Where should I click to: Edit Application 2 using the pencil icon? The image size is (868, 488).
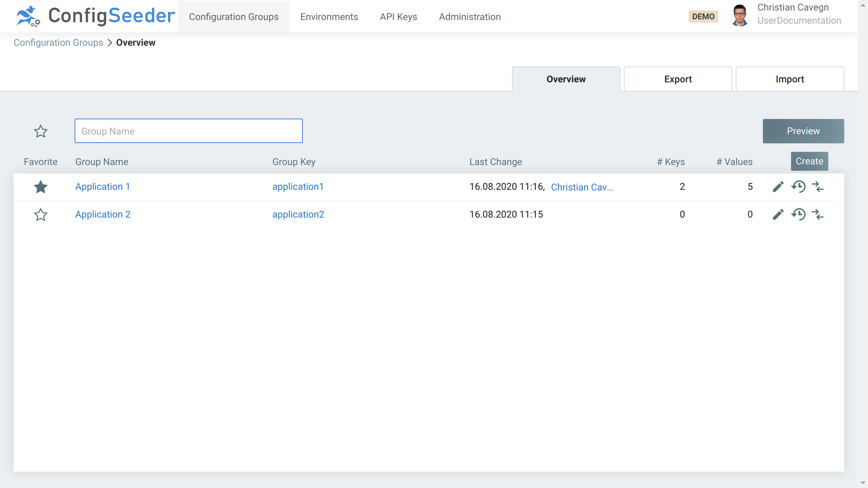[778, 214]
